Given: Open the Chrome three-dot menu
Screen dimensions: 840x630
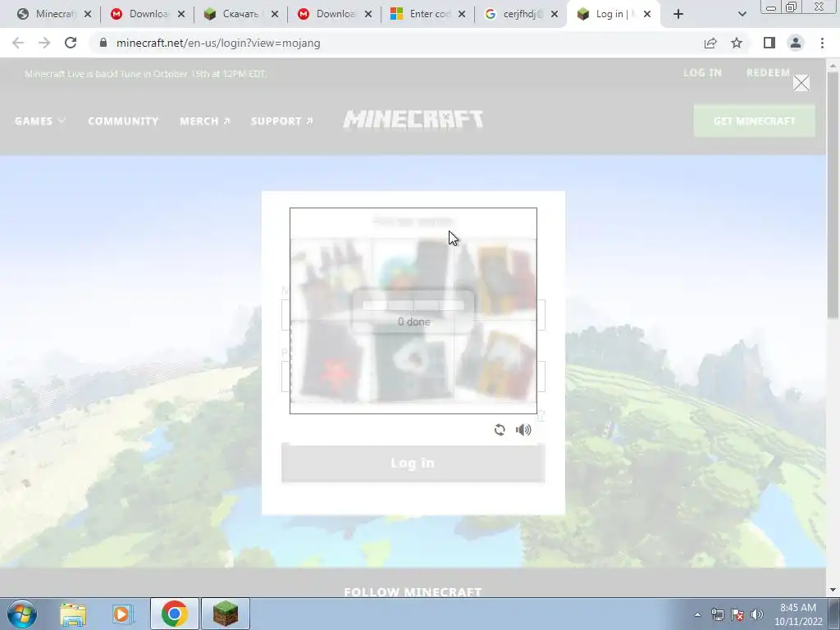Looking at the screenshot, I should click(822, 43).
